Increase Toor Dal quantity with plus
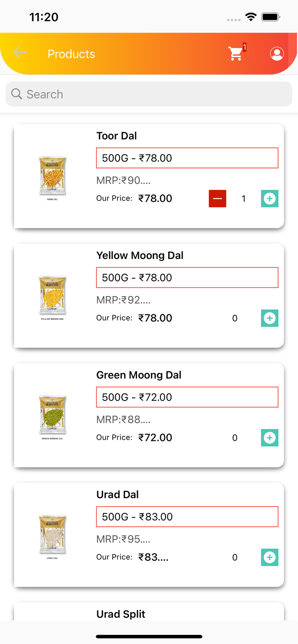This screenshot has height=644, width=298. (270, 198)
